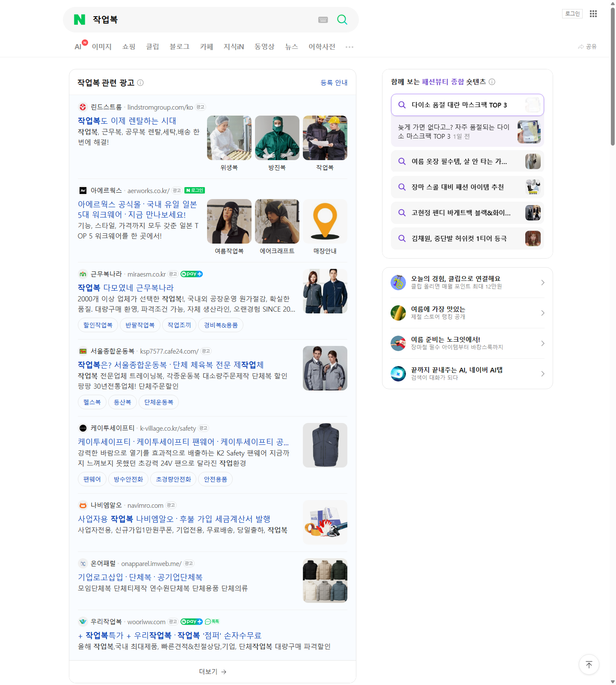Click the 아에르웍스 black favicon
The width and height of the screenshot is (616, 685).
pyautogui.click(x=83, y=191)
